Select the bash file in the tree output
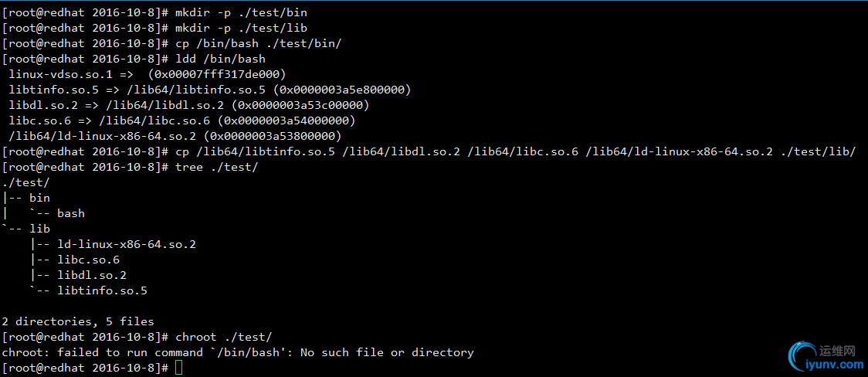This screenshot has height=377, width=868. pyautogui.click(x=71, y=213)
